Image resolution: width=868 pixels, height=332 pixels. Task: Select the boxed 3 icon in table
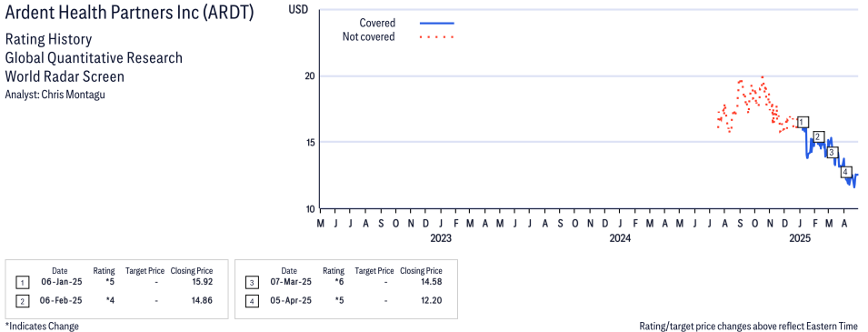pyautogui.click(x=252, y=283)
